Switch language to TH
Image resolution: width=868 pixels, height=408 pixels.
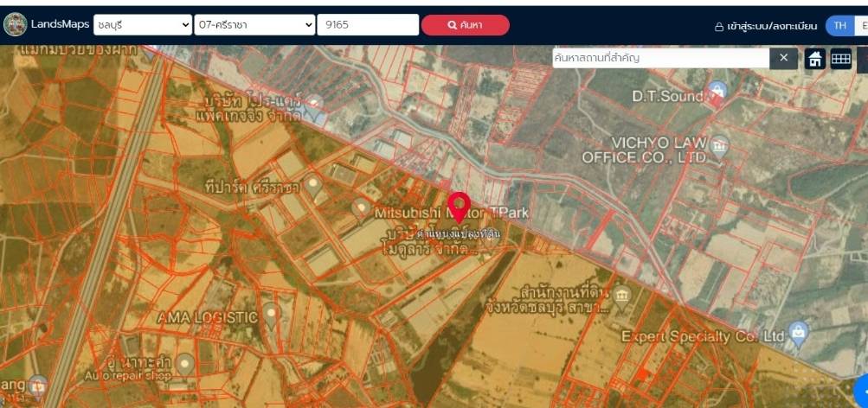(x=839, y=26)
